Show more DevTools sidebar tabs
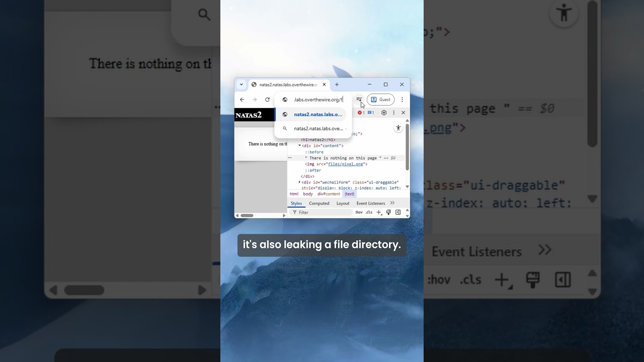The width and height of the screenshot is (644, 362). coord(392,203)
